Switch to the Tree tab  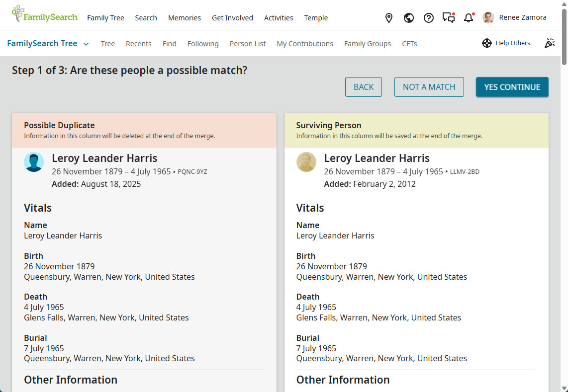(107, 44)
